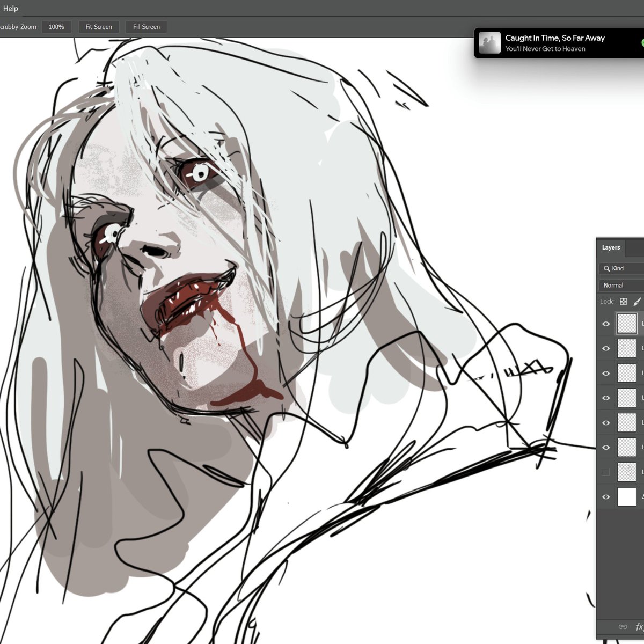The width and height of the screenshot is (644, 644).
Task: Click the link layers chain icon
Action: [x=623, y=627]
